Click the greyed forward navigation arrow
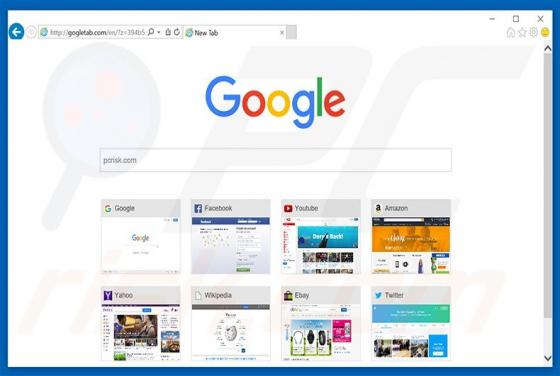The image size is (560, 376). [31, 32]
